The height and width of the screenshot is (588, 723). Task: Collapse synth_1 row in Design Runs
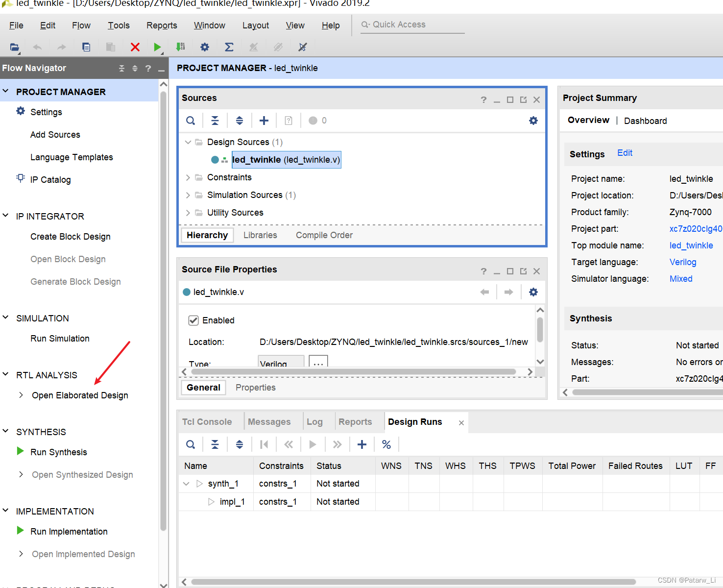(x=186, y=484)
